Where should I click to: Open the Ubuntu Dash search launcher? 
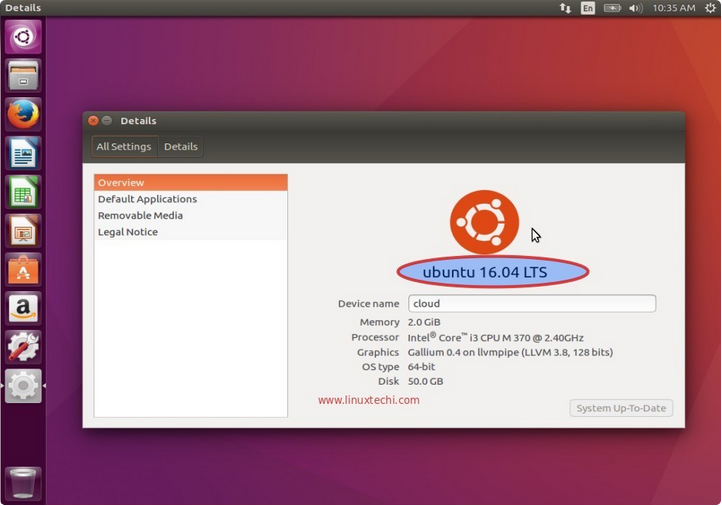click(x=23, y=36)
